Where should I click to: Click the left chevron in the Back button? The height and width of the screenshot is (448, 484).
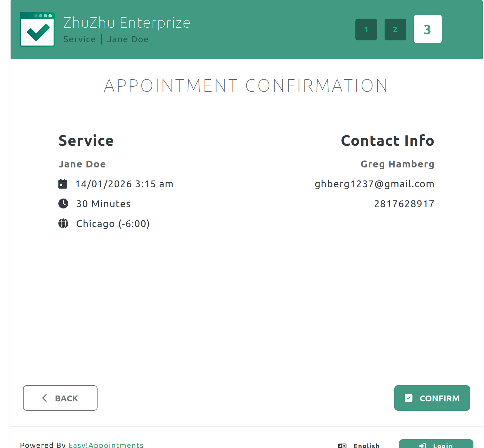[45, 398]
